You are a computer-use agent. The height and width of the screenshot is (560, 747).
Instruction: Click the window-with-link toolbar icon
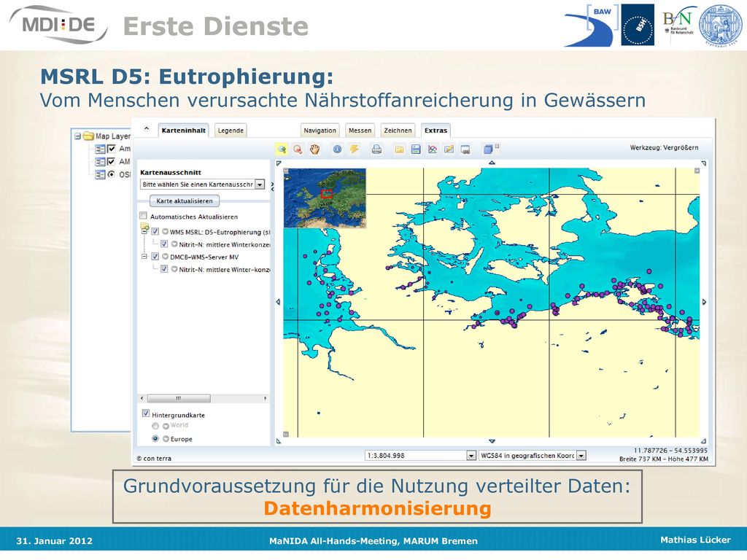coord(465,149)
